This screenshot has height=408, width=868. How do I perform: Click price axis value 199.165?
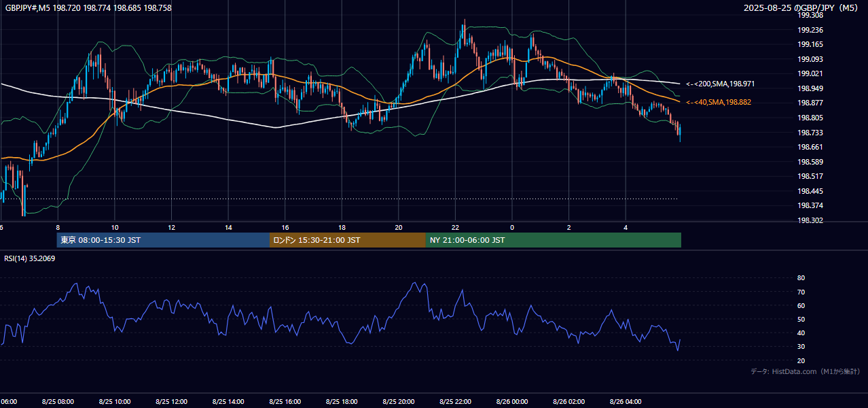810,44
